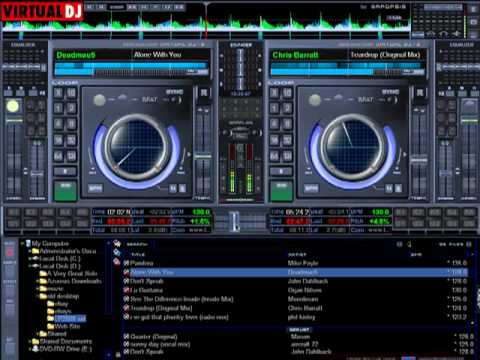This screenshot has height=360, width=480.
Task: Expand Local Disk (C:) in folder tree
Action: [x=30, y=259]
